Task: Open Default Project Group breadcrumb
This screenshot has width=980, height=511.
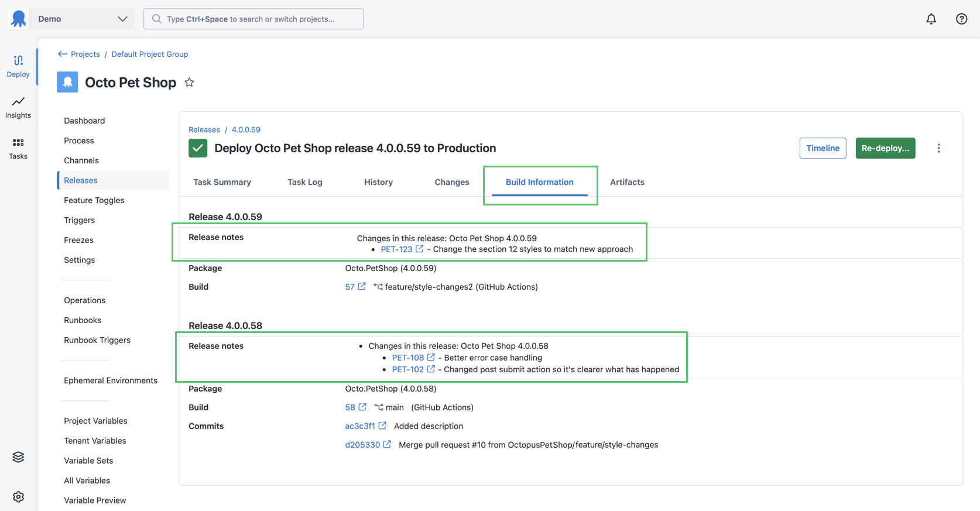Action: click(150, 54)
